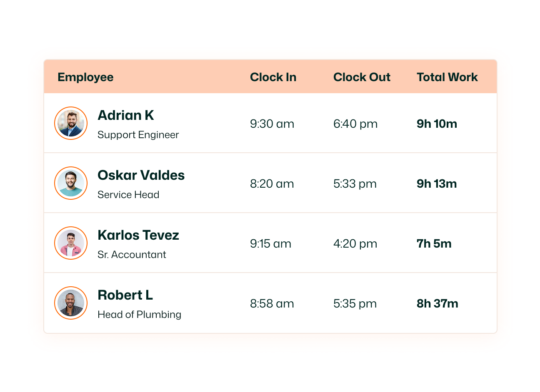540x392 pixels.
Task: Click Adrian K's profile avatar
Action: [x=71, y=123]
